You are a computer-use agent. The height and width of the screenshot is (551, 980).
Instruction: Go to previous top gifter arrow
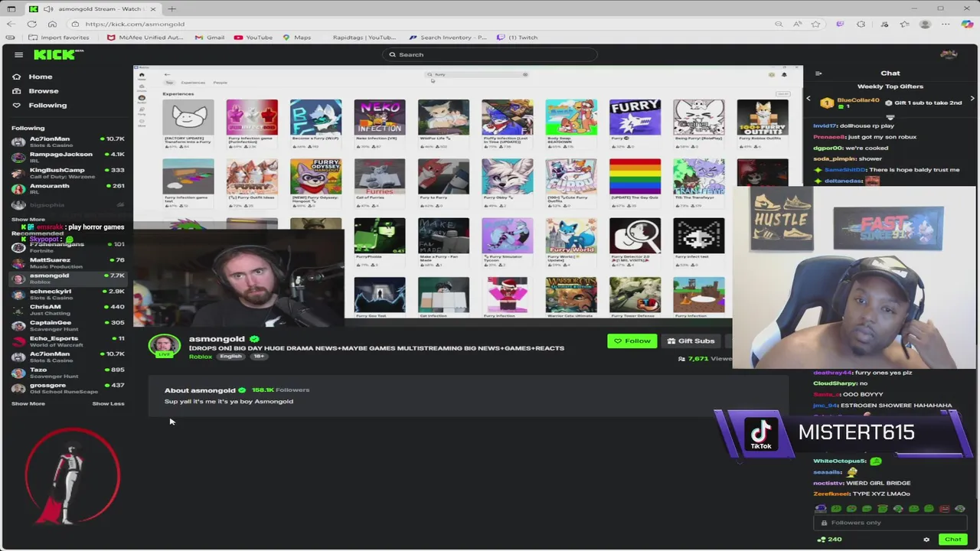[x=808, y=99]
